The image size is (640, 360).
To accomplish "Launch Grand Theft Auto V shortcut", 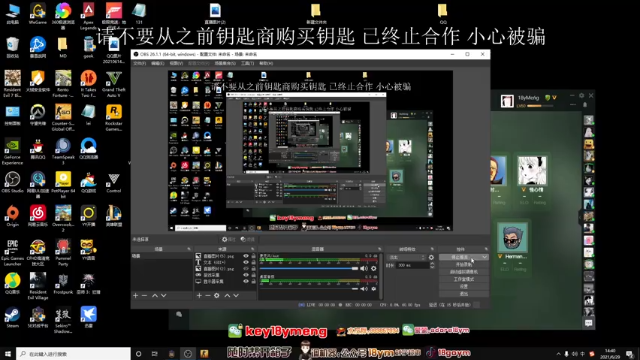I will click(113, 84).
